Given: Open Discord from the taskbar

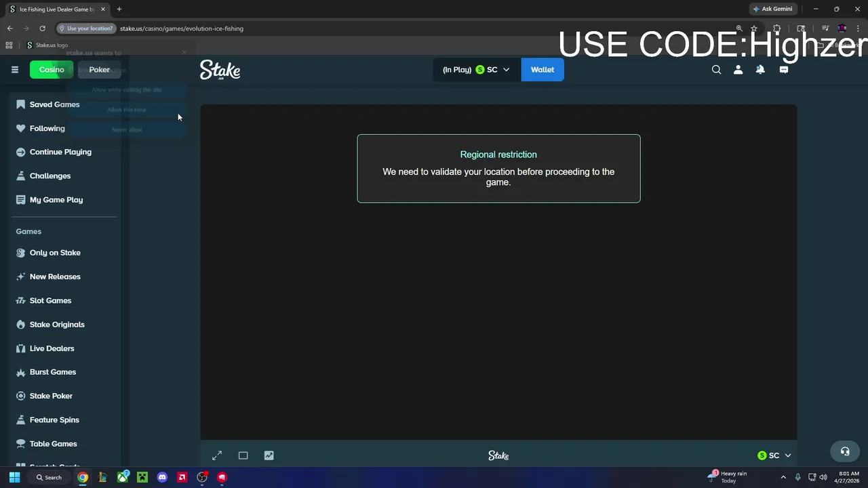Looking at the screenshot, I should click(162, 477).
